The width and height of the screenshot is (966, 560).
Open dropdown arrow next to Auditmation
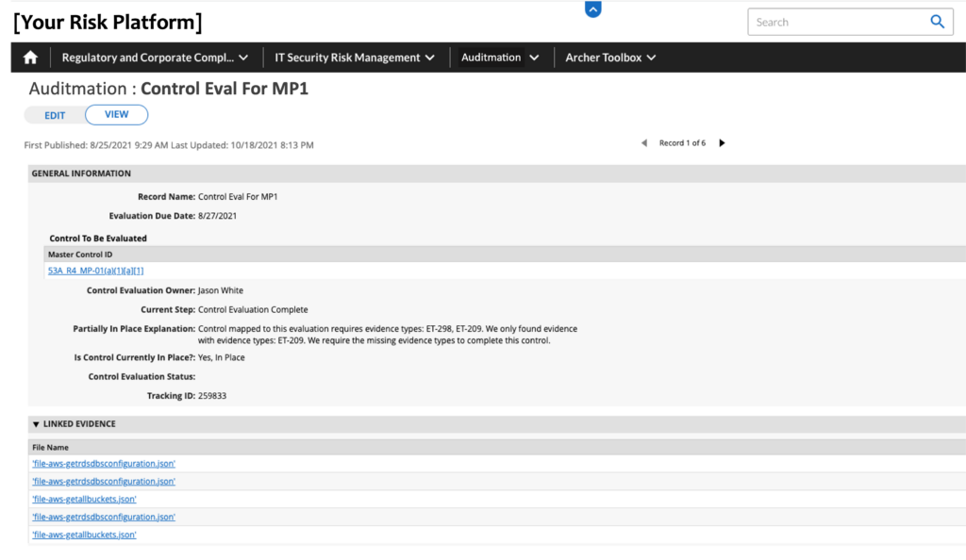click(535, 58)
